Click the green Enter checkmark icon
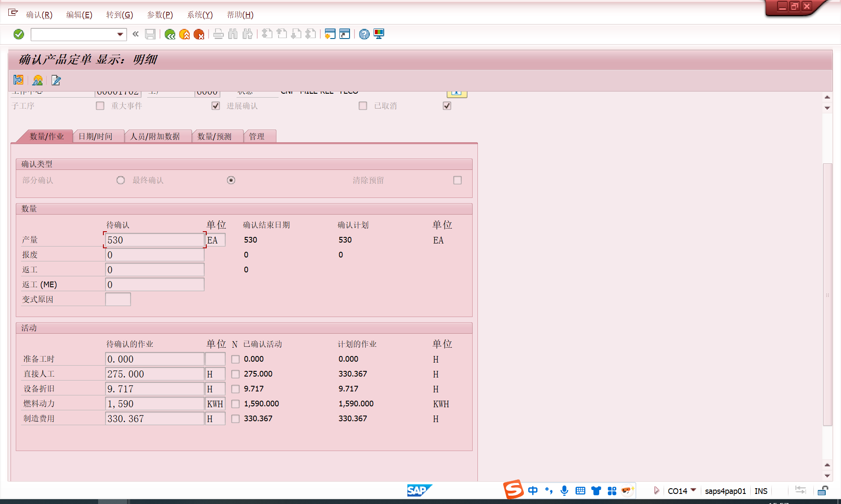841x504 pixels. [x=19, y=34]
